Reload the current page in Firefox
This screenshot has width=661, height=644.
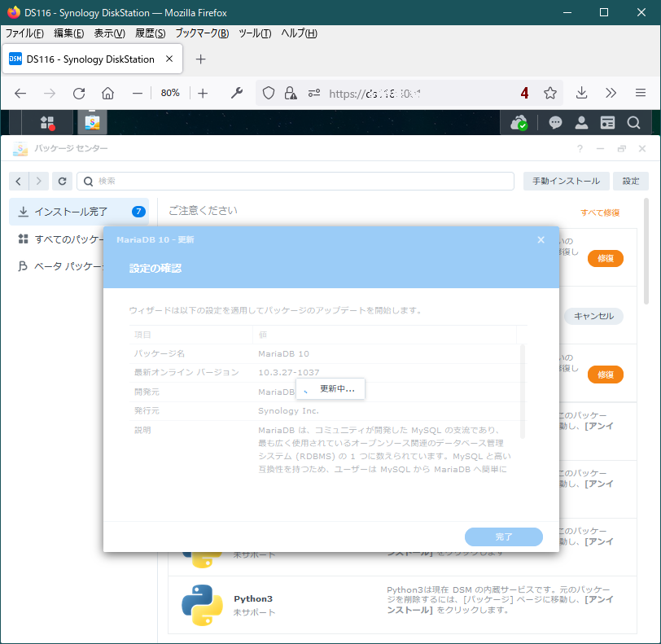tap(79, 93)
